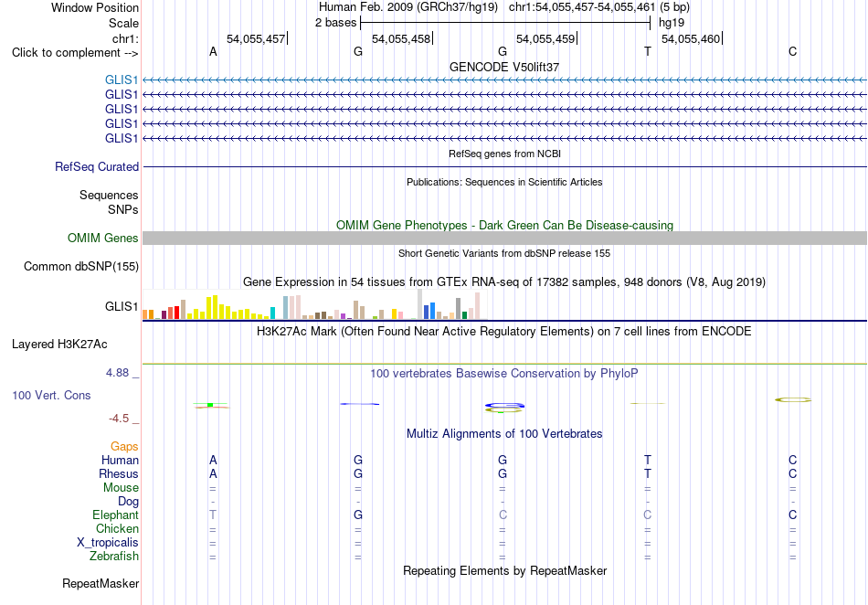Viewport: 868px width, 605px height.
Task: Click the hg19 label beside the scale bar
Action: (672, 23)
